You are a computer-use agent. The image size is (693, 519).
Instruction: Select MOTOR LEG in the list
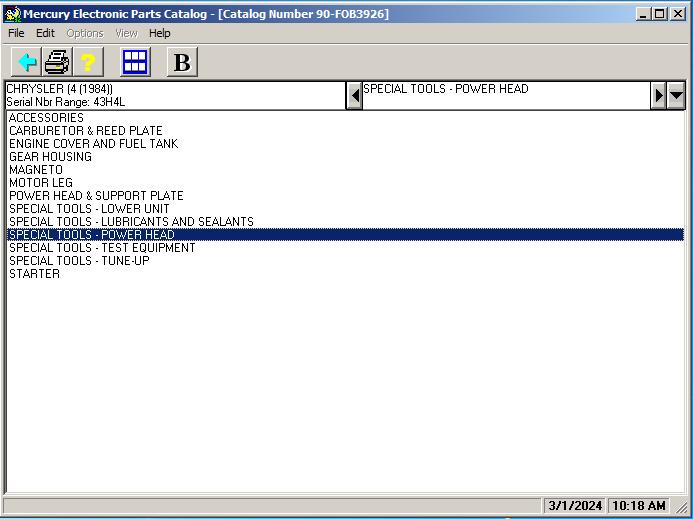346,183
